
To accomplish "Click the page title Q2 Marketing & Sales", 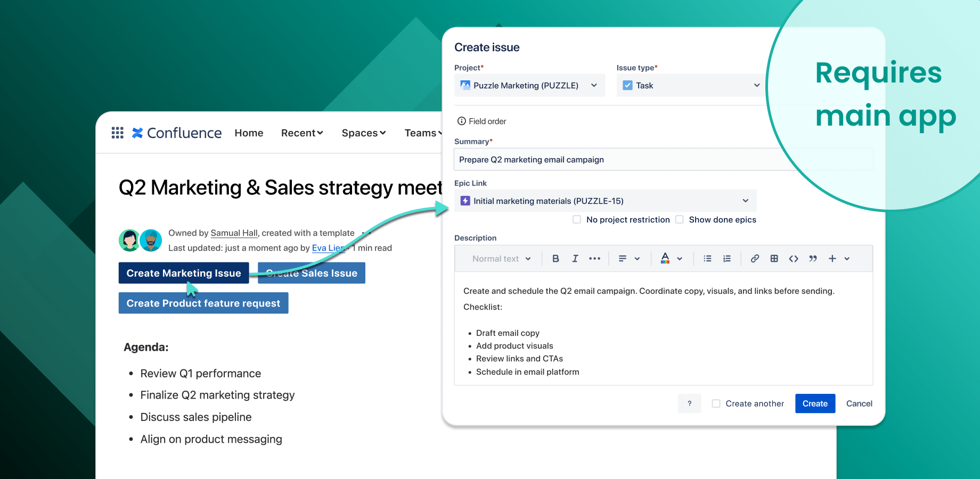I will 281,188.
